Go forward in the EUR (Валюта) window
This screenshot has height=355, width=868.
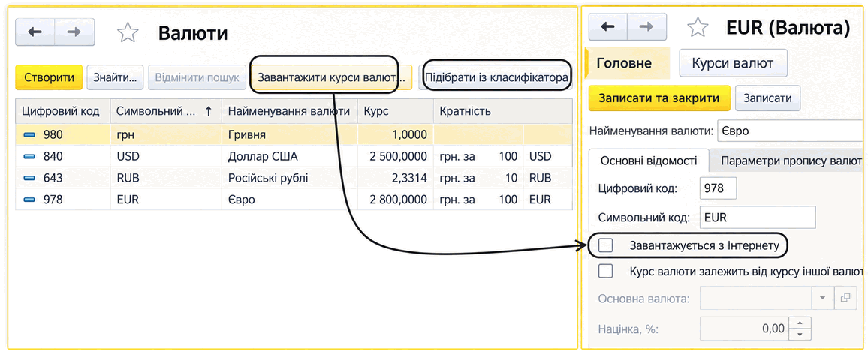[646, 27]
